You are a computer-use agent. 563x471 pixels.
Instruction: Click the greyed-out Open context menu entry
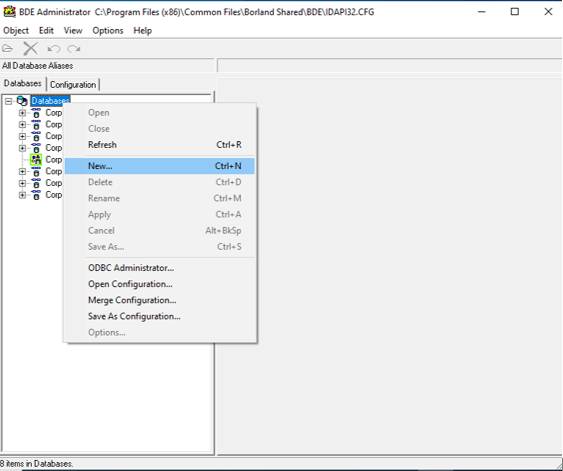tap(160, 112)
